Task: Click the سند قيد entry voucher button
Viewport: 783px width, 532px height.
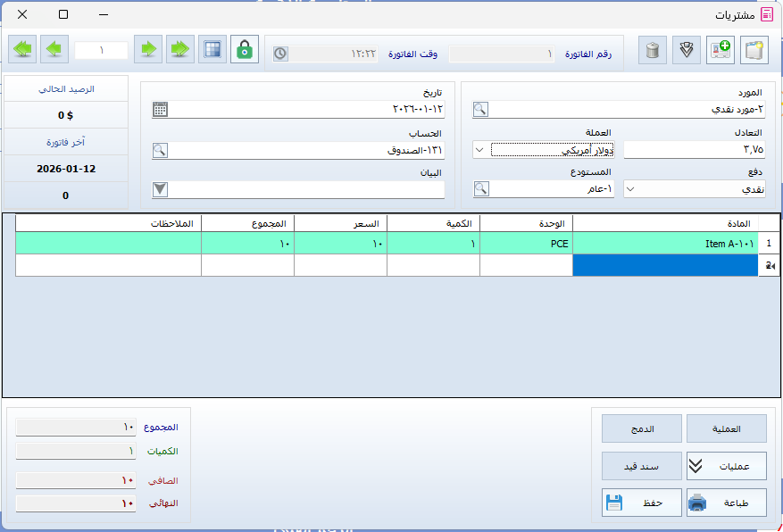Action: pos(641,466)
